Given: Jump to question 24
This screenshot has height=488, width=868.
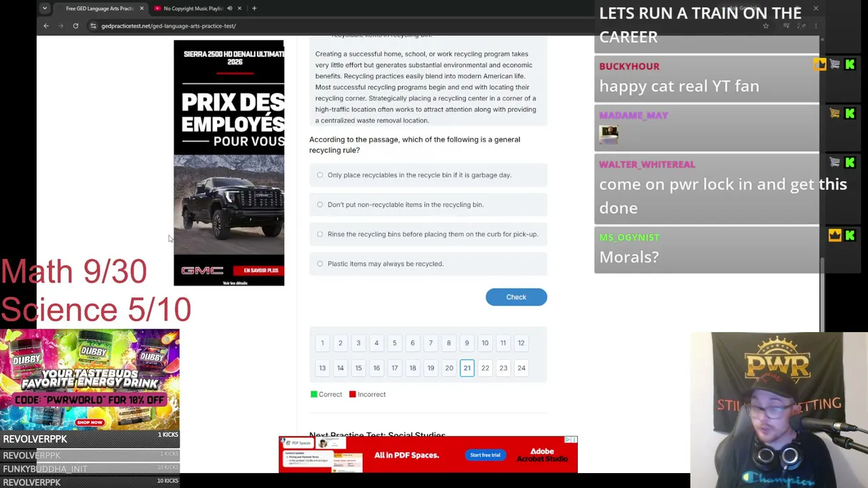Looking at the screenshot, I should click(521, 368).
